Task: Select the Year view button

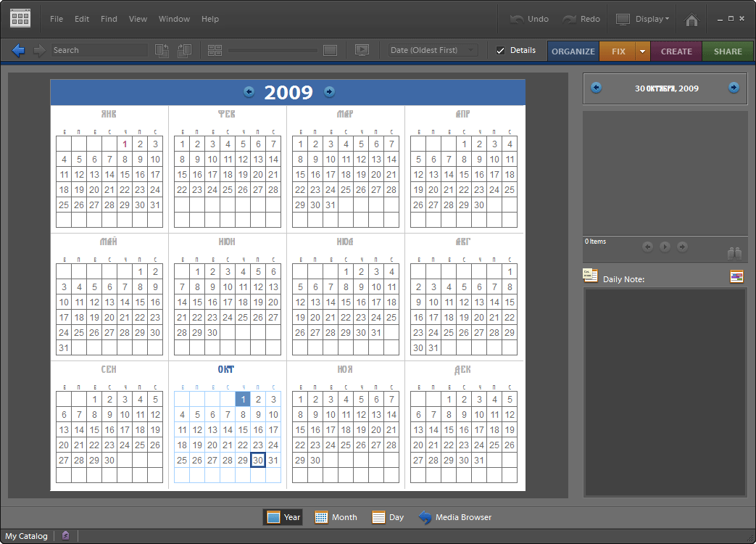Action: [x=283, y=517]
